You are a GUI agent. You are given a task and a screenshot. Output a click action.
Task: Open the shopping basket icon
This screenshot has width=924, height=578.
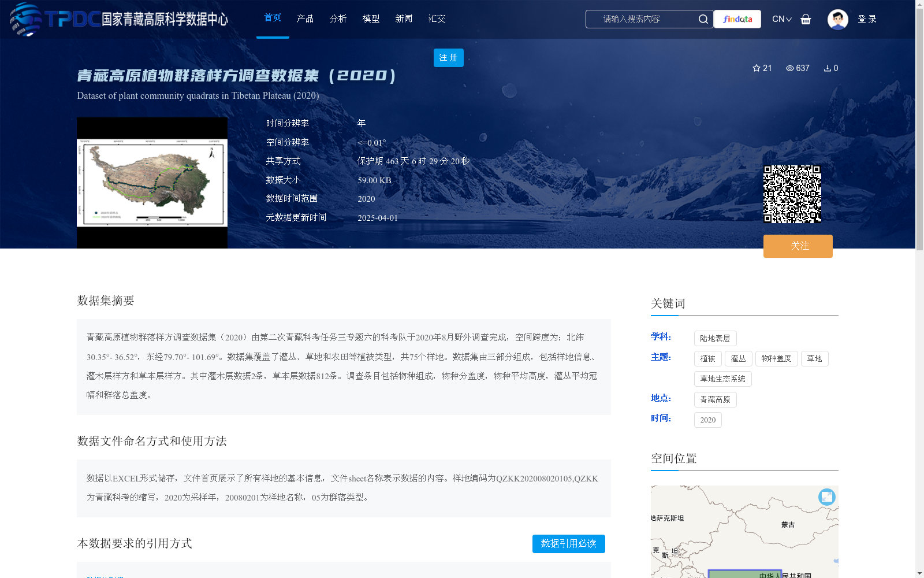click(x=806, y=19)
